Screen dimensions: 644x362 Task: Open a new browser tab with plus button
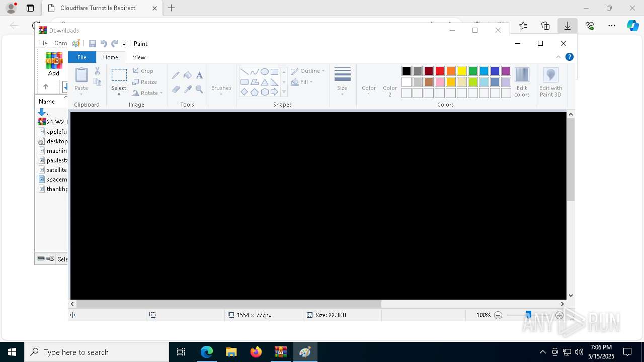coord(172,8)
